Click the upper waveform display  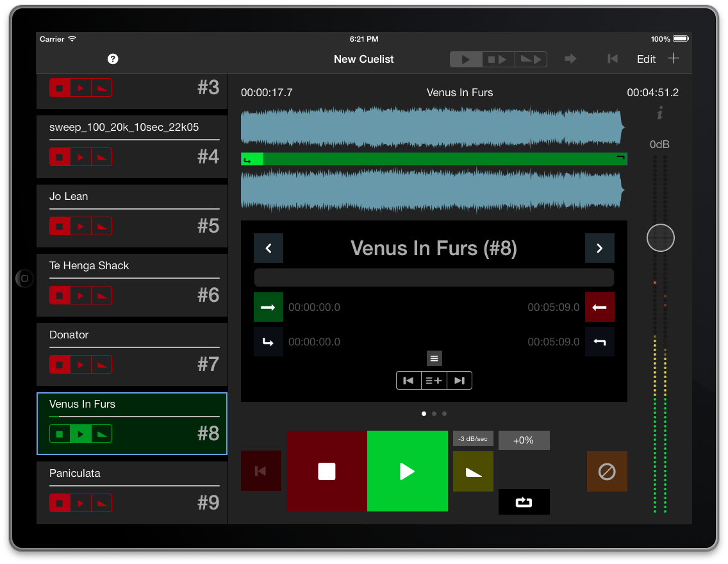tap(433, 127)
